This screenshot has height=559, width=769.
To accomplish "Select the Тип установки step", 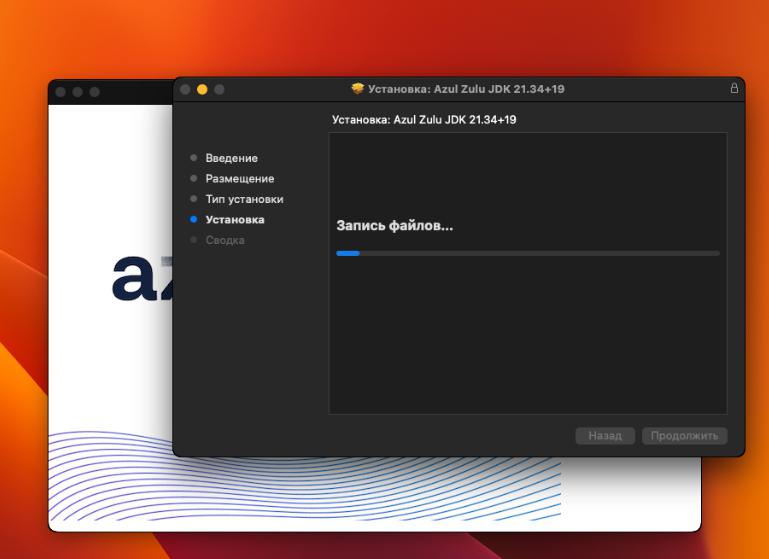I will (x=244, y=199).
